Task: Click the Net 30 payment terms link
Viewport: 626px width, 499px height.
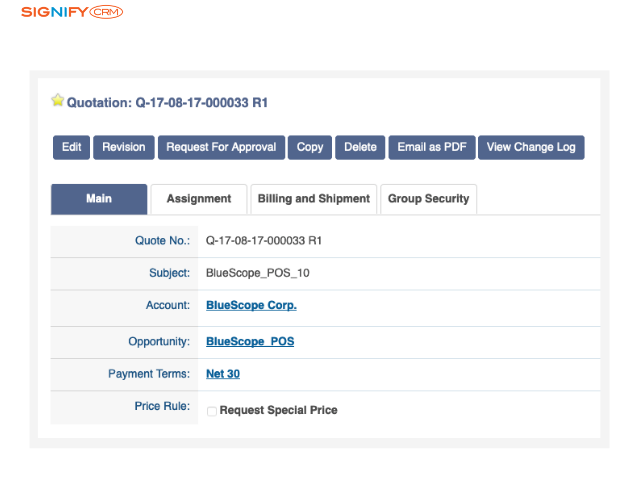Action: [x=223, y=374]
